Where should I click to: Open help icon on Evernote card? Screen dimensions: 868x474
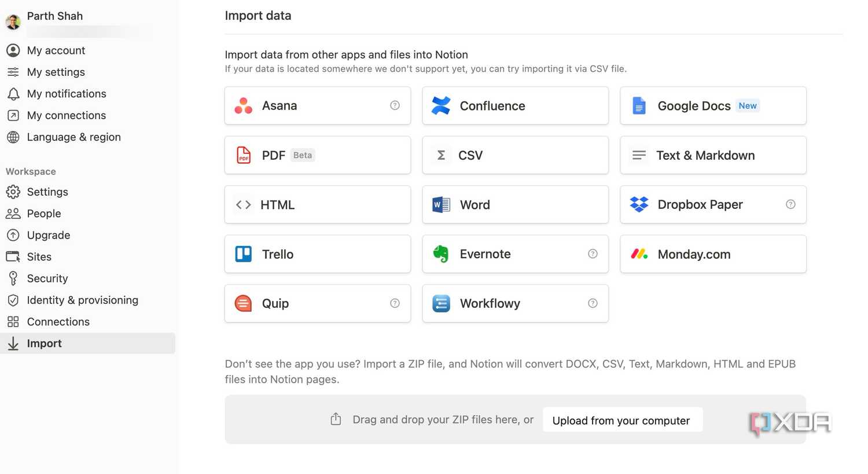(x=593, y=253)
